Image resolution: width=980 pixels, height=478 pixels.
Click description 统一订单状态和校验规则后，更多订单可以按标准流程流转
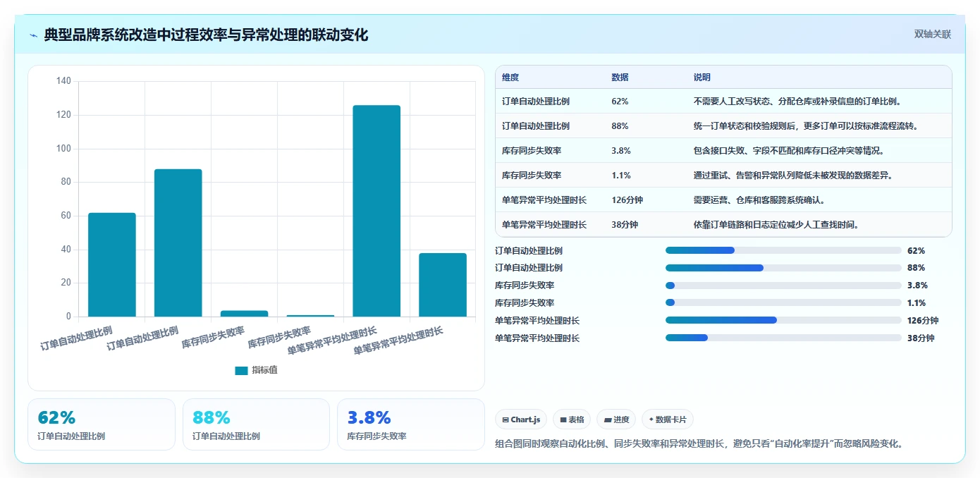coord(805,126)
